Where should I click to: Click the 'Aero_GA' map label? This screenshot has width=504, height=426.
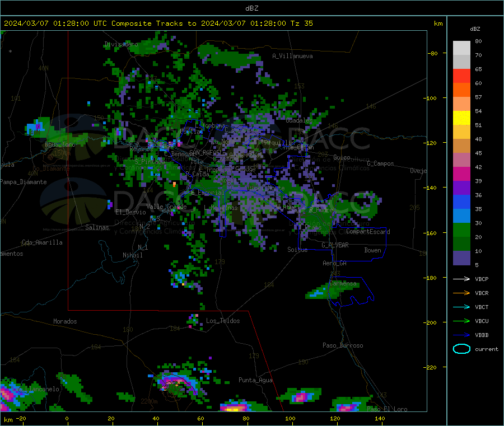pyautogui.click(x=334, y=263)
